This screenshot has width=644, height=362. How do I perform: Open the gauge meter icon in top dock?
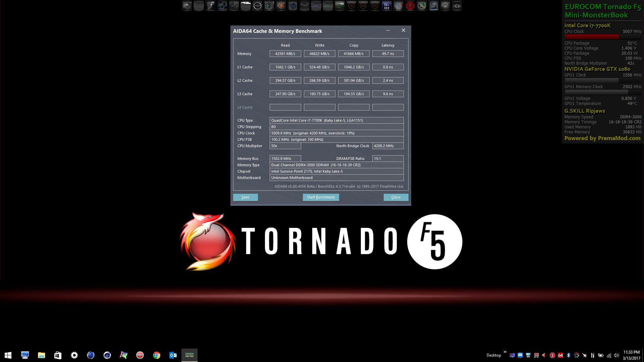tap(398, 6)
